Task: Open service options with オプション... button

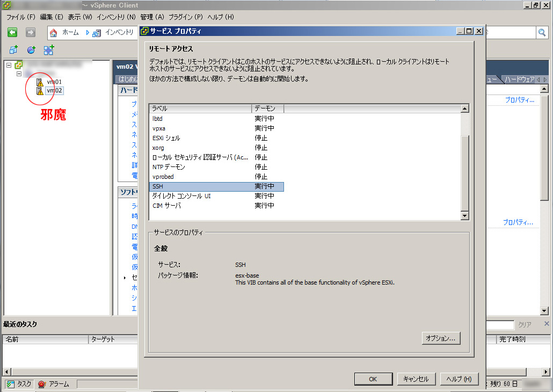Action: [441, 338]
